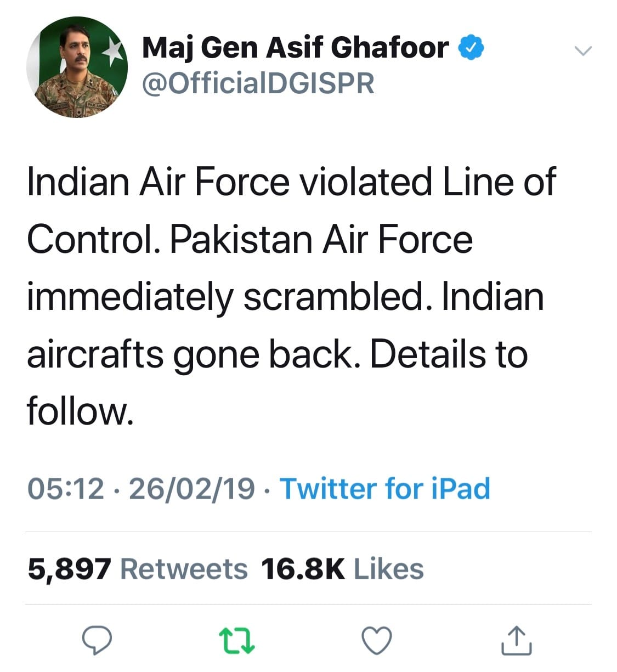The image size is (617, 672).
Task: Expand the tweet options chevron
Action: tap(582, 51)
